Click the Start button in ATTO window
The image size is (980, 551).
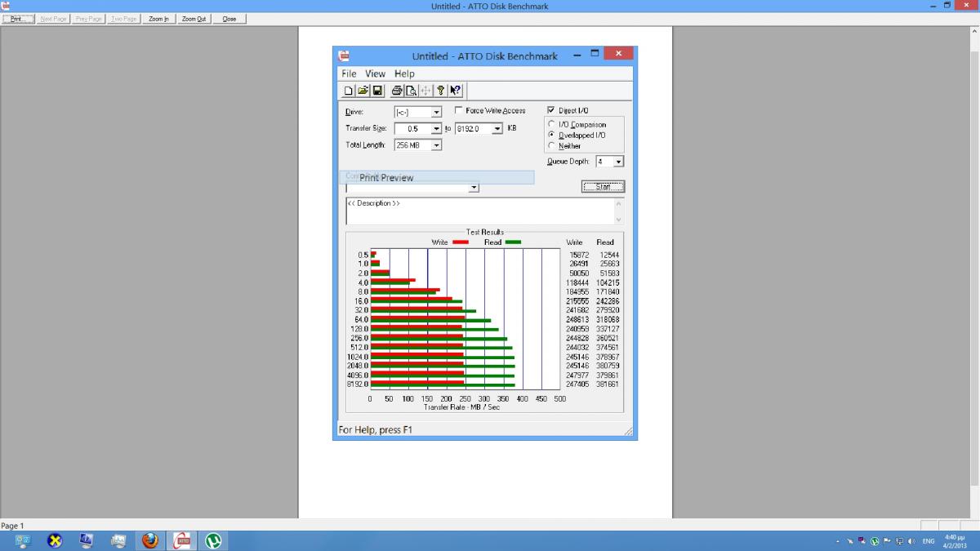[x=603, y=187]
